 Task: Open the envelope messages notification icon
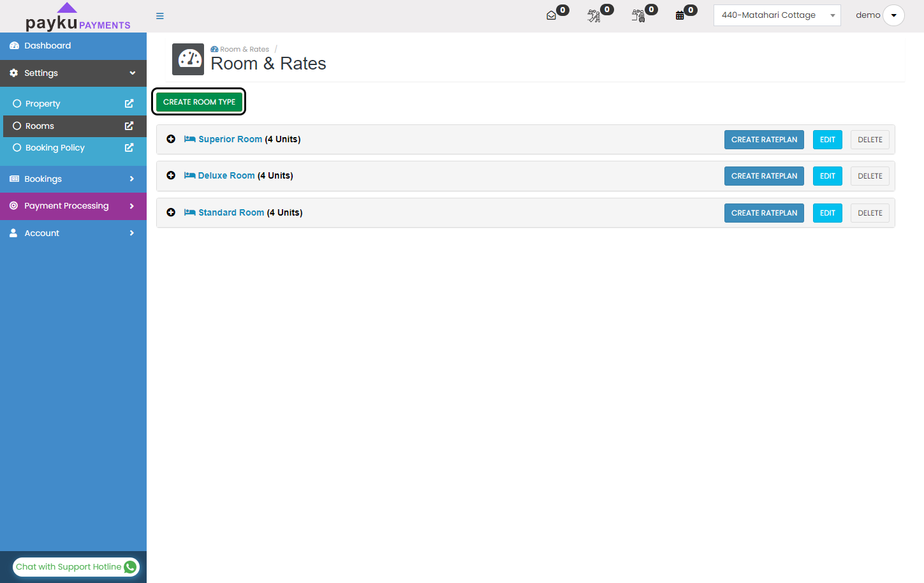[x=552, y=16]
